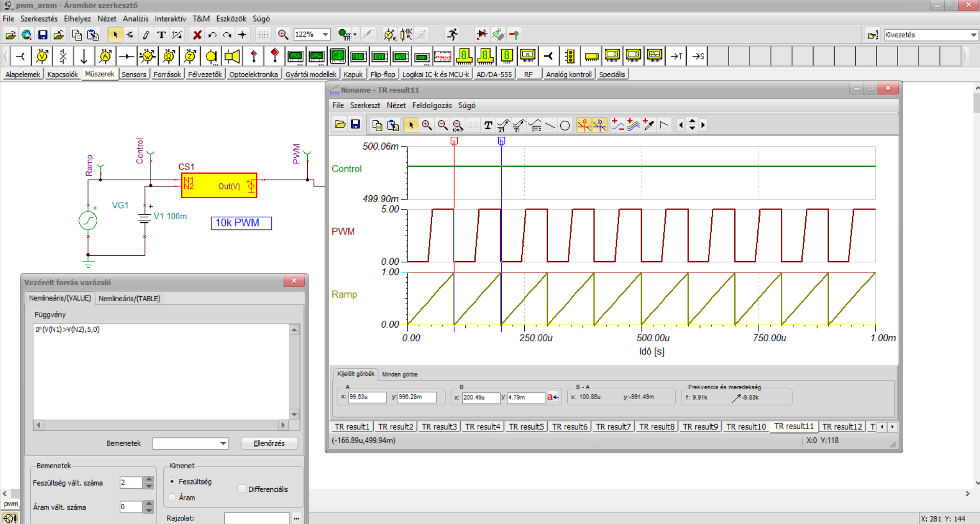Open the Bemenetek combo box
Image resolution: width=980 pixels, height=524 pixels.
tap(223, 444)
